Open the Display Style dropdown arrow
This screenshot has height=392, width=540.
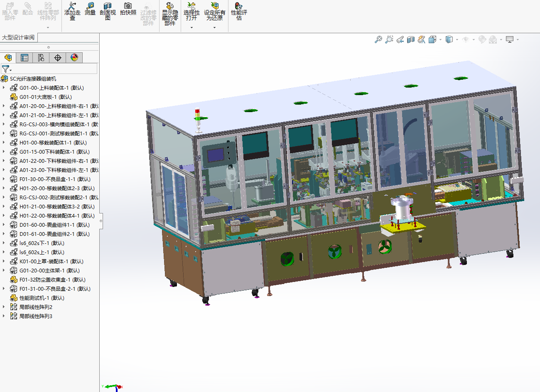pos(457,40)
